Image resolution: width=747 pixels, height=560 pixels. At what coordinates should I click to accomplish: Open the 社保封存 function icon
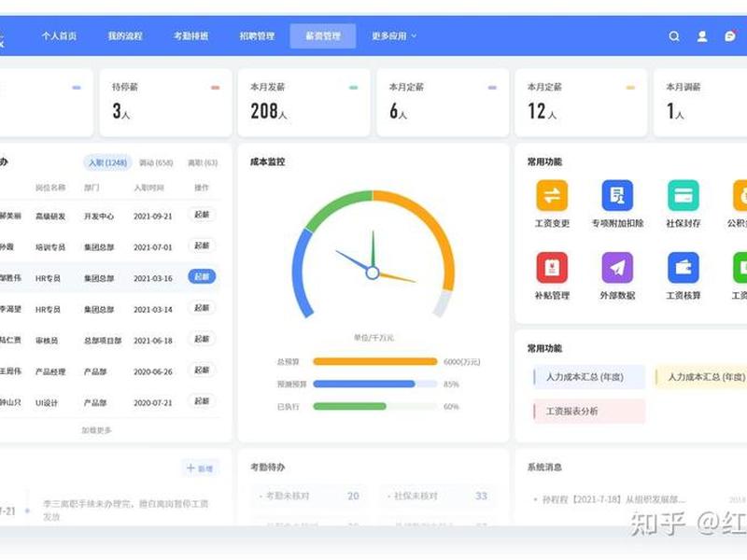click(684, 195)
